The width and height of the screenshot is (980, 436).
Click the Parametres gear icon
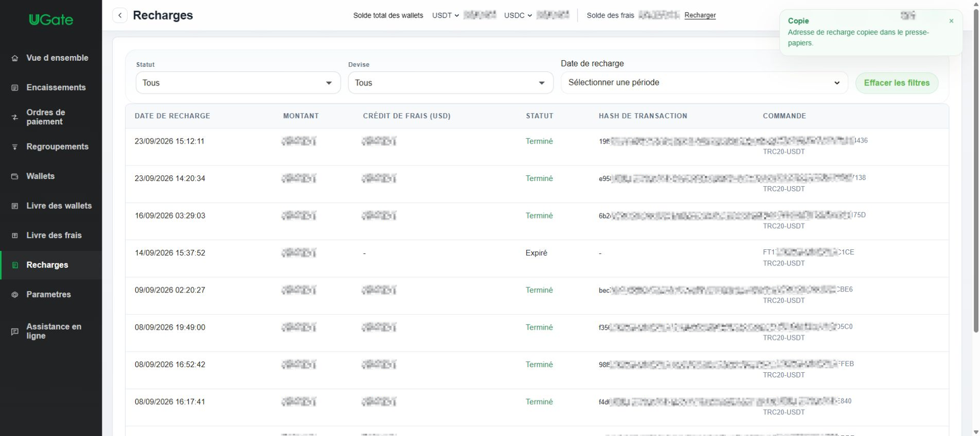pos(15,295)
